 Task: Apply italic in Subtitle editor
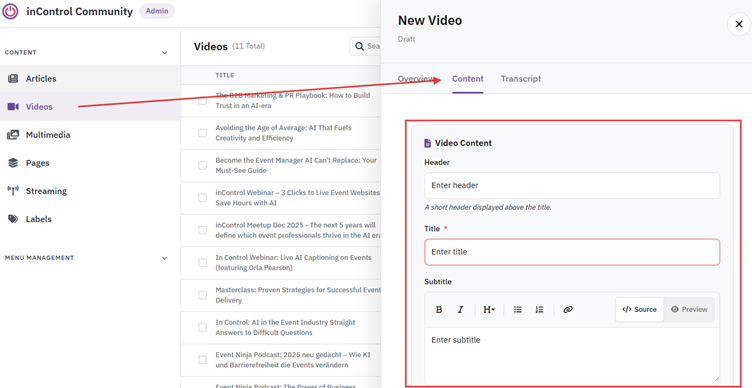click(x=460, y=310)
